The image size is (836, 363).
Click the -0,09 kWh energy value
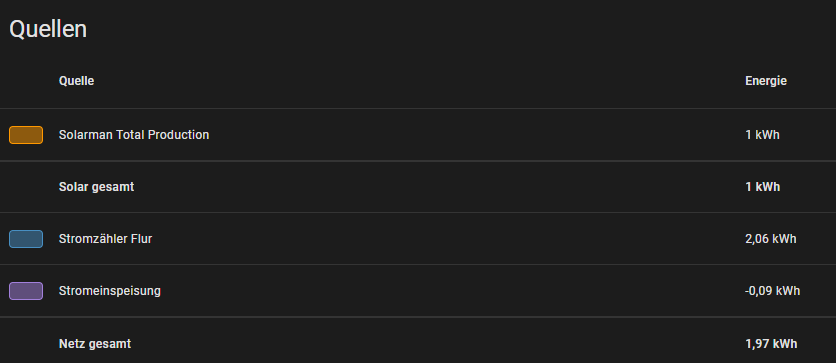coord(772,291)
